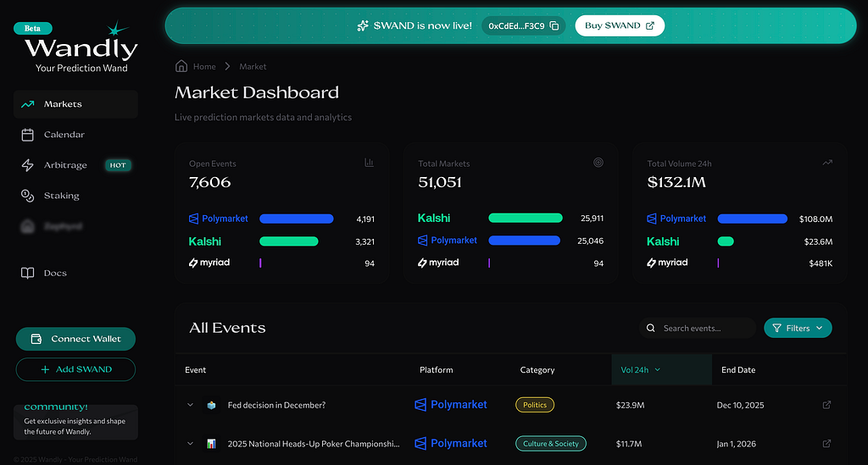Click the $23.9M volume value

[x=630, y=405]
